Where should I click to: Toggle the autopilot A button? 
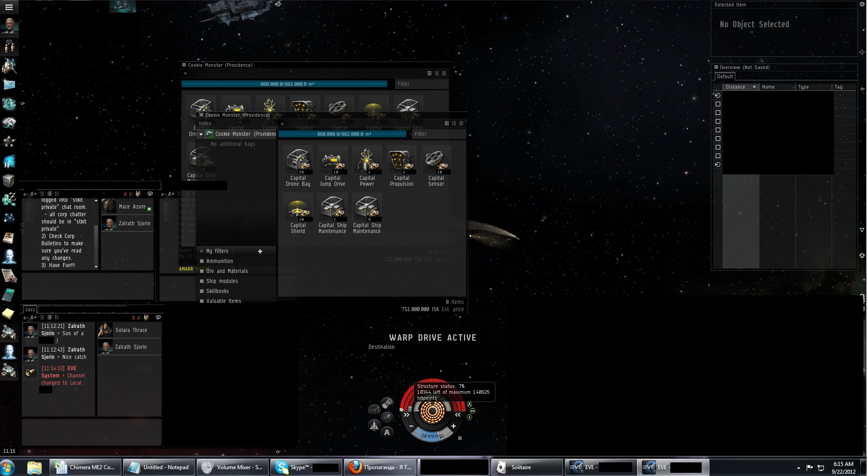(x=387, y=432)
